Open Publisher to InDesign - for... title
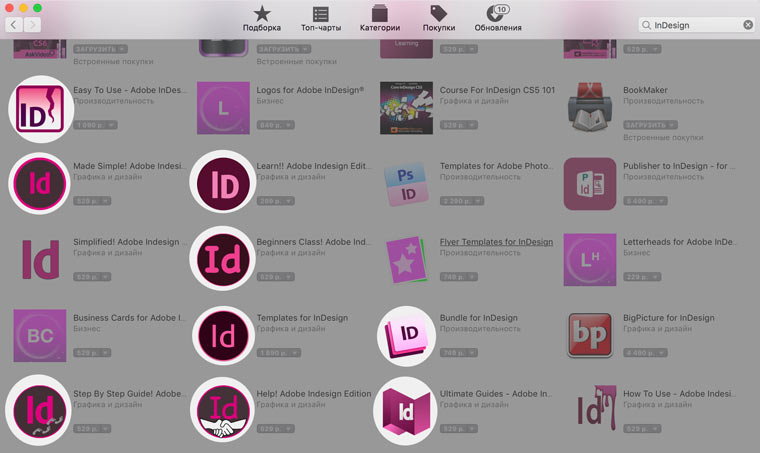The height and width of the screenshot is (453, 760). (x=679, y=166)
